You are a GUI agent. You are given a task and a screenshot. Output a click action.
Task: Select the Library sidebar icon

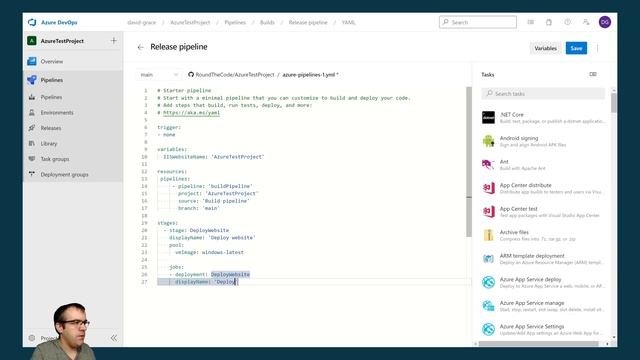point(32,143)
